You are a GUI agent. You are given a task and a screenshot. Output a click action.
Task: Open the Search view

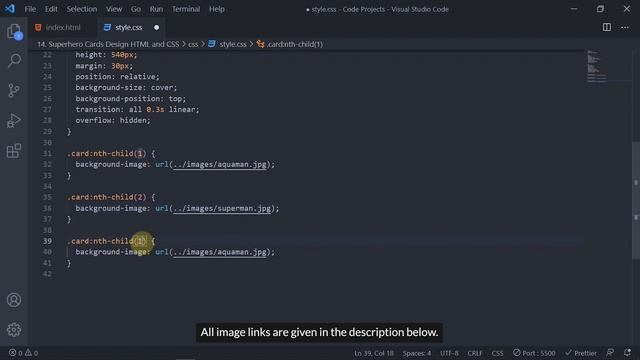click(x=14, y=61)
